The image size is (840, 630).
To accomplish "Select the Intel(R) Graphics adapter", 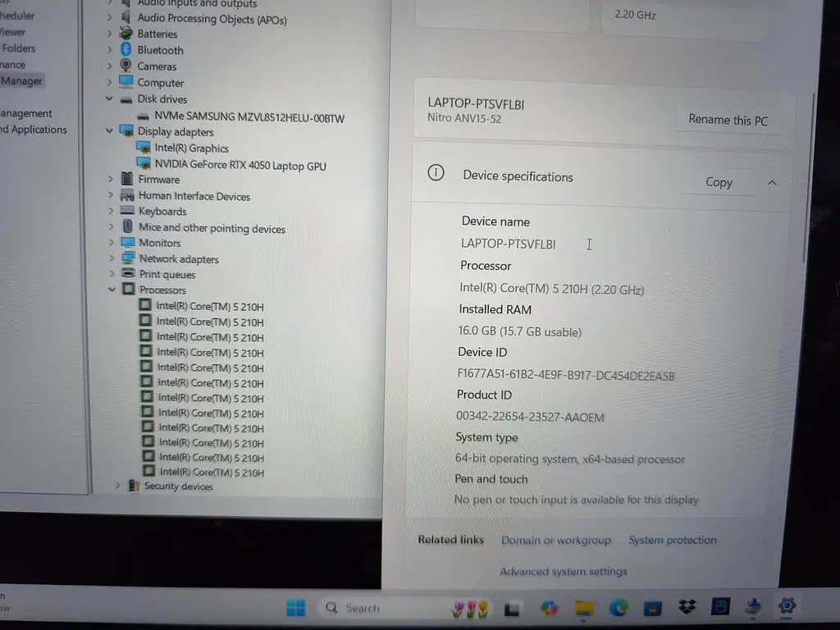I will tap(191, 148).
